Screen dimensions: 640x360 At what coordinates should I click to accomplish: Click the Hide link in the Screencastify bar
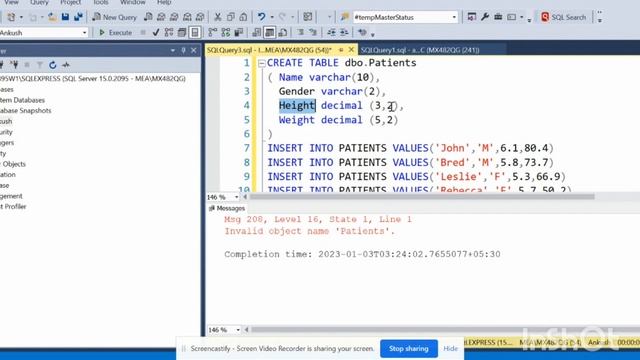pos(451,349)
